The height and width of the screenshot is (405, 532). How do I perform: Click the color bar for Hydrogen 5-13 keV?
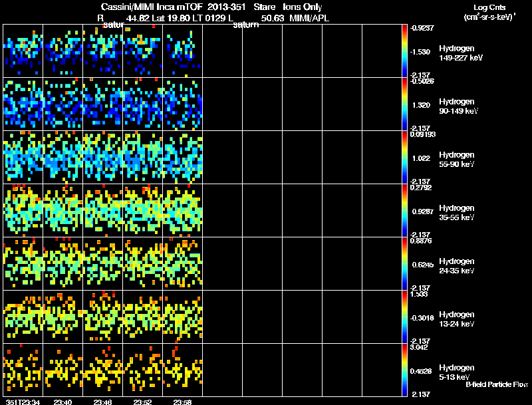click(x=404, y=370)
